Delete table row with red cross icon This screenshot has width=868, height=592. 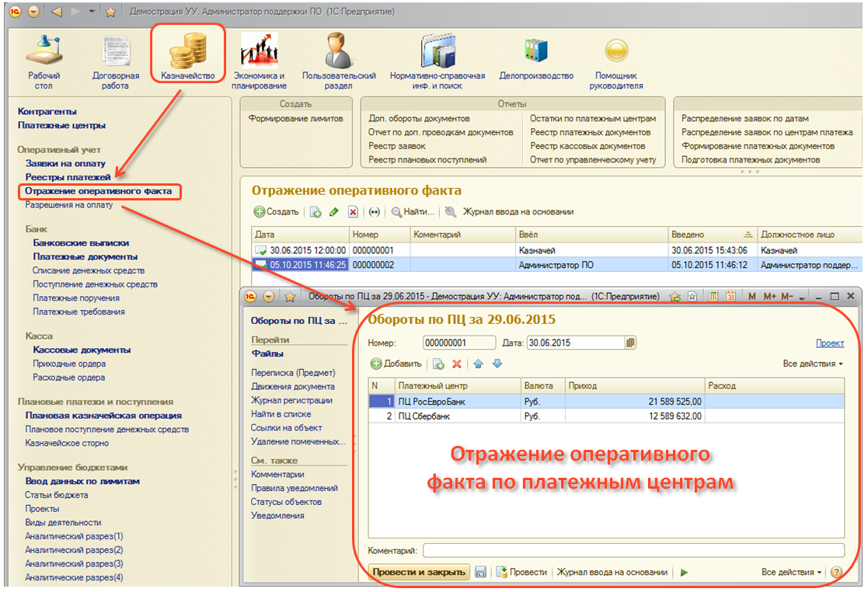tap(457, 364)
